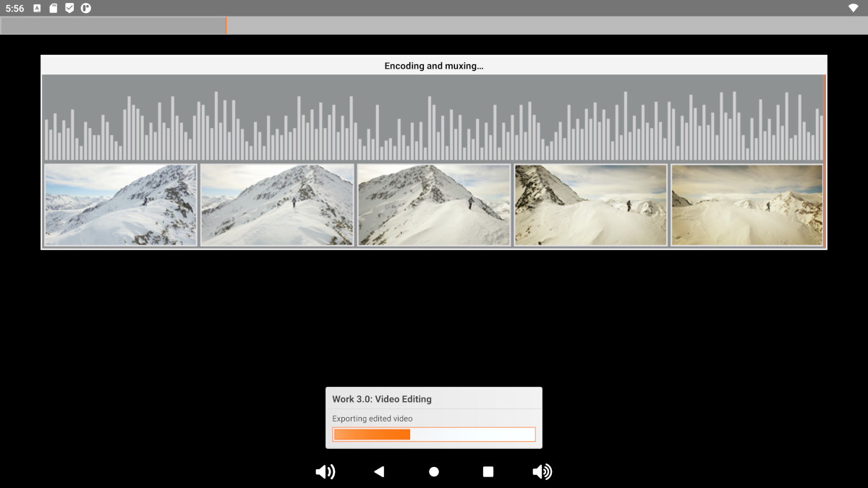Tap the round F notification icon
Viewport: 868px width, 488px height.
coord(85,8)
